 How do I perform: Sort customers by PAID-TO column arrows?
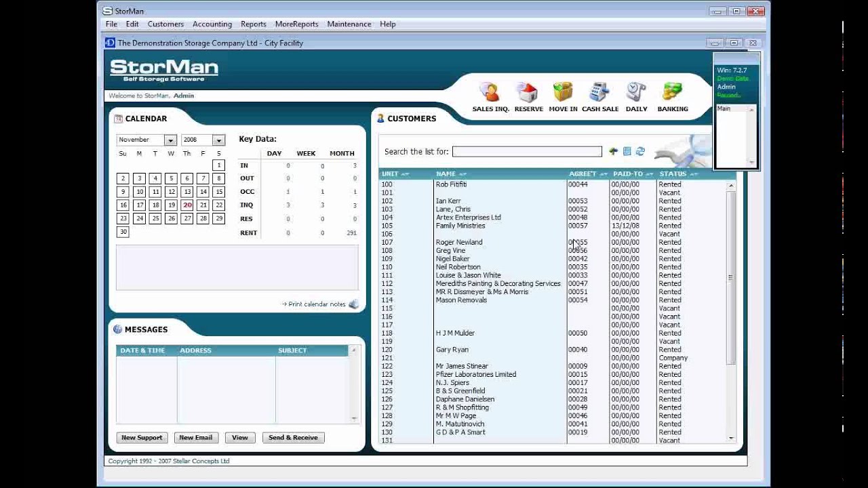tap(649, 174)
